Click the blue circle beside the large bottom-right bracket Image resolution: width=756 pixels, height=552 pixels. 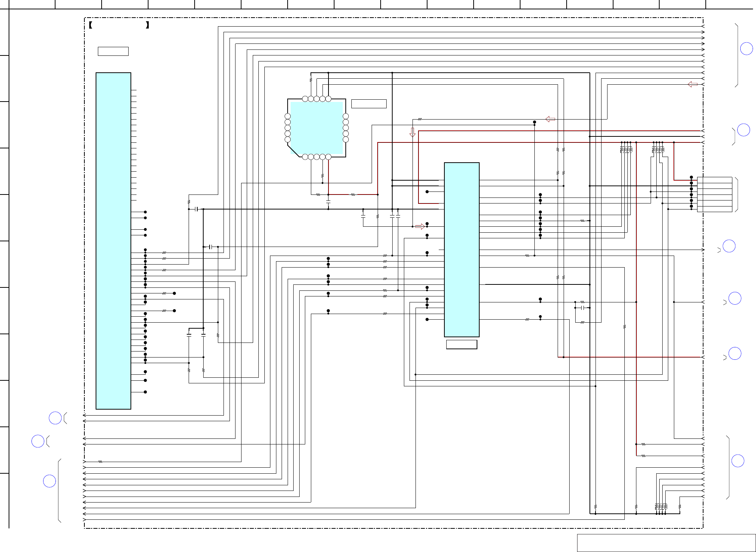click(x=738, y=461)
